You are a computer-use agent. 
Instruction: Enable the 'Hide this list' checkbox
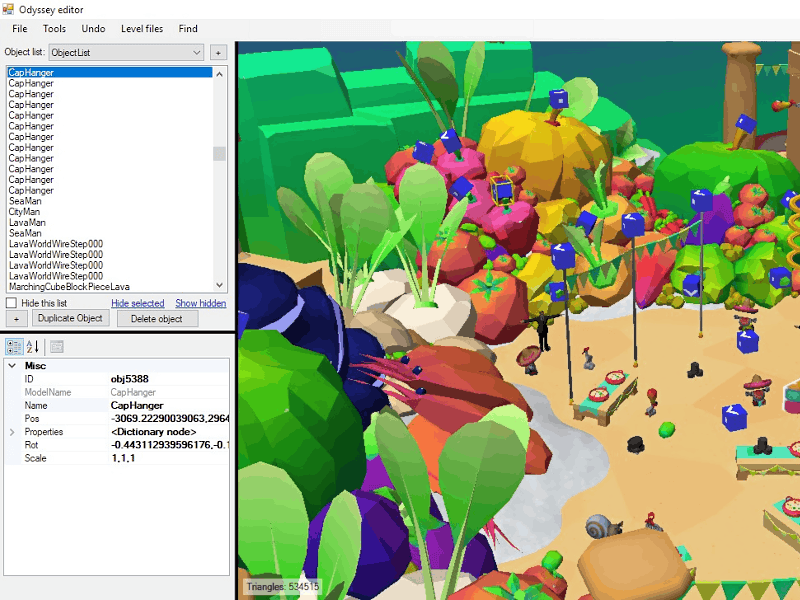[x=11, y=303]
